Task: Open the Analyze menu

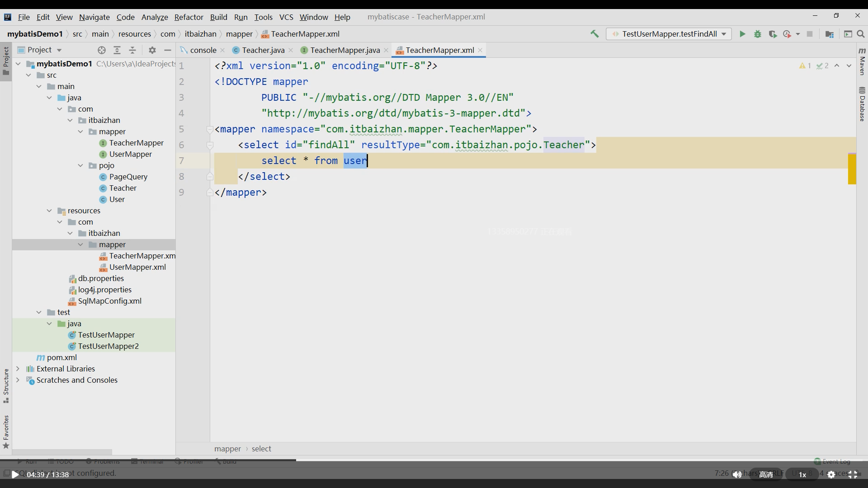Action: pyautogui.click(x=155, y=17)
